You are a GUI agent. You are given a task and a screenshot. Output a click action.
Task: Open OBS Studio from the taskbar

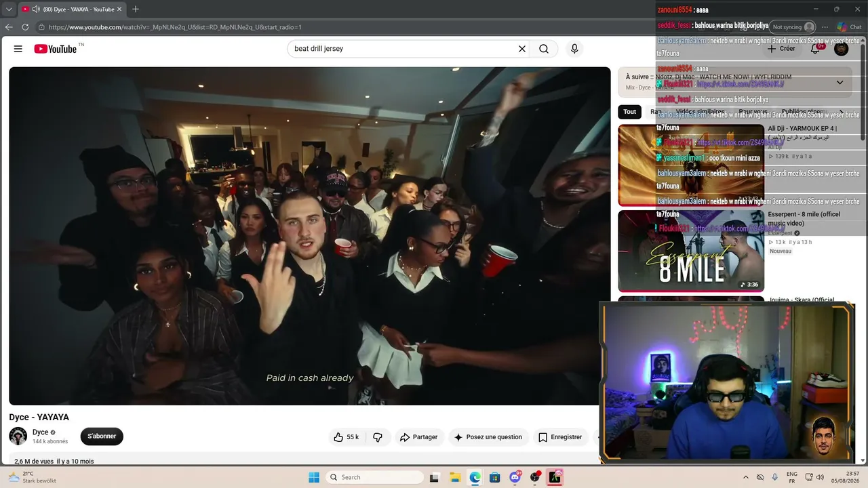[x=535, y=477]
